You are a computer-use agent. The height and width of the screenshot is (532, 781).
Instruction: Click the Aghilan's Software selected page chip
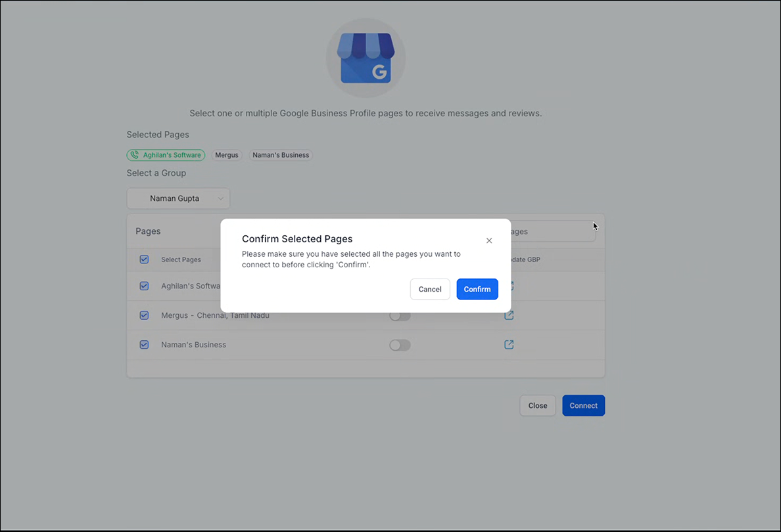coord(166,155)
